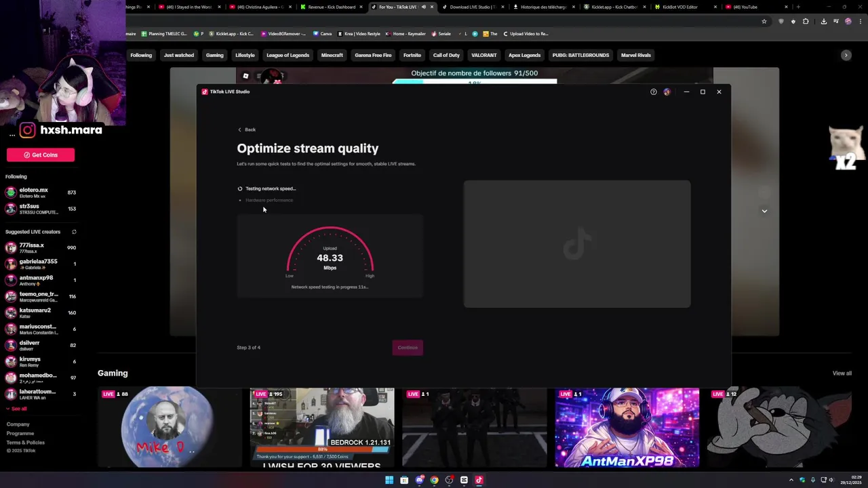868x488 pixels.
Task: Open elotero.mx in Following list
Action: [41, 192]
